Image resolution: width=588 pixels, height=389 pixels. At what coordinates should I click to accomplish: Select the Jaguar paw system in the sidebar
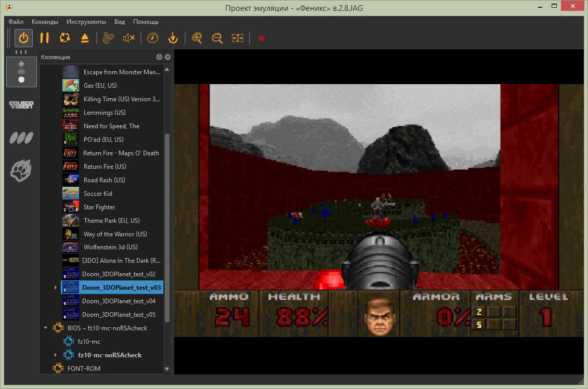(21, 170)
